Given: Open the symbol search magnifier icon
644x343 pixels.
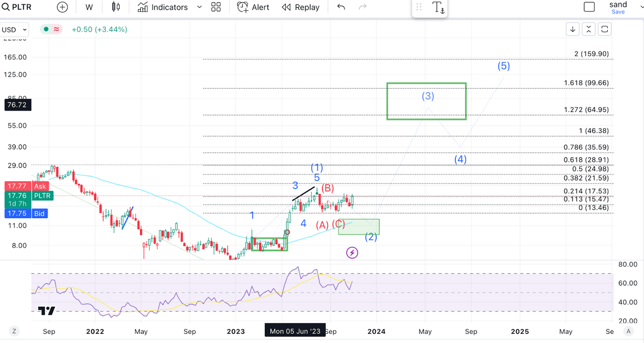Looking at the screenshot, I should 5,7.
